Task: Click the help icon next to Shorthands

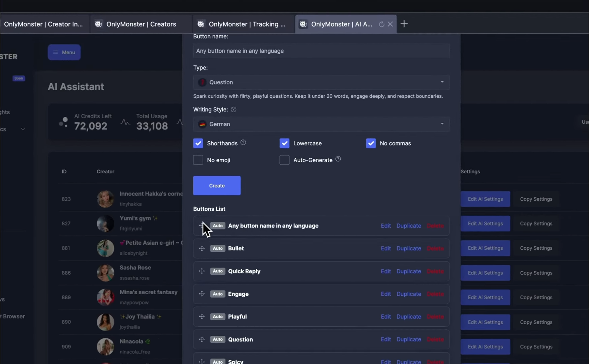Action: (x=243, y=143)
